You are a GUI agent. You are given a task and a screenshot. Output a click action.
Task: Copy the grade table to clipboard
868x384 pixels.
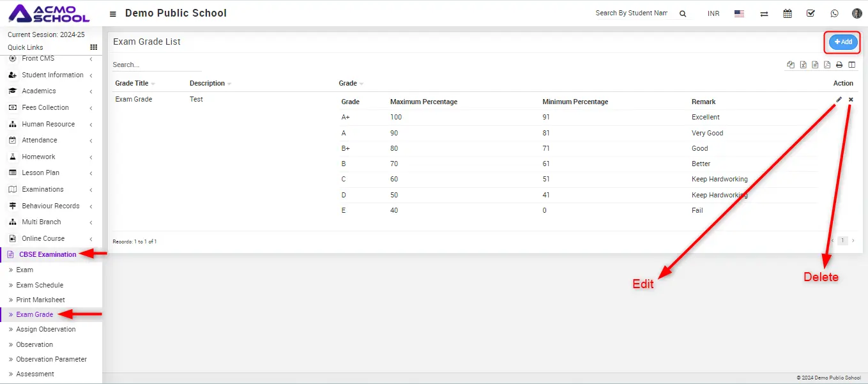pyautogui.click(x=791, y=65)
